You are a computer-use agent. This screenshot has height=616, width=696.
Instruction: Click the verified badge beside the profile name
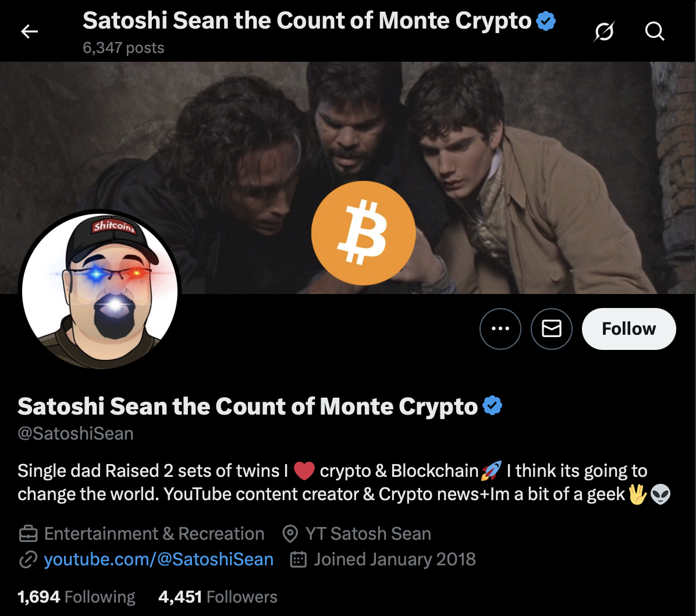click(x=492, y=406)
